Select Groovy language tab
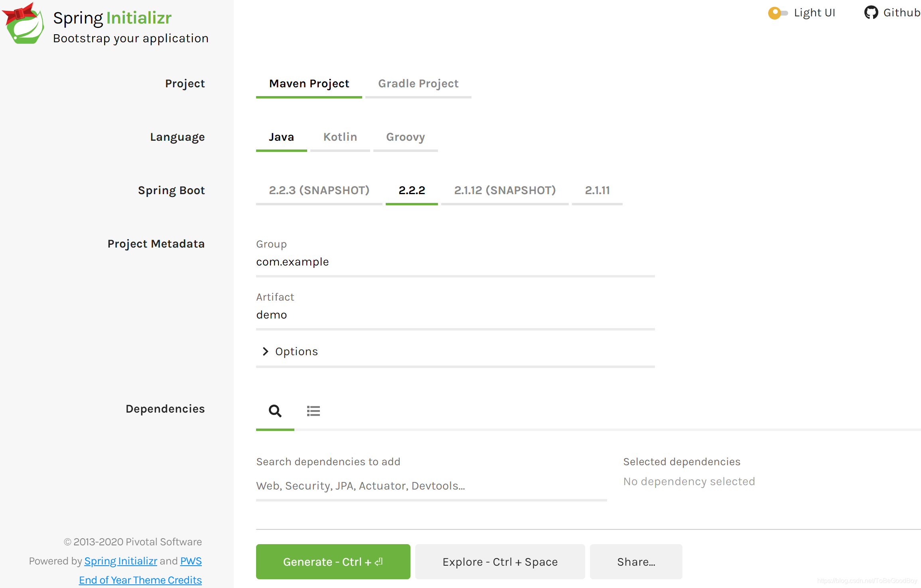Viewport: 921px width, 588px height. pyautogui.click(x=405, y=137)
